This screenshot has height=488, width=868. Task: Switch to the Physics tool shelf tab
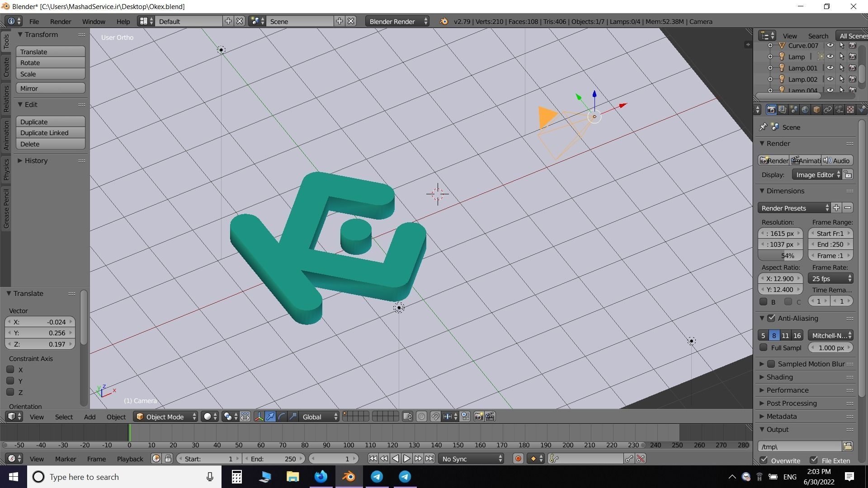tap(6, 170)
